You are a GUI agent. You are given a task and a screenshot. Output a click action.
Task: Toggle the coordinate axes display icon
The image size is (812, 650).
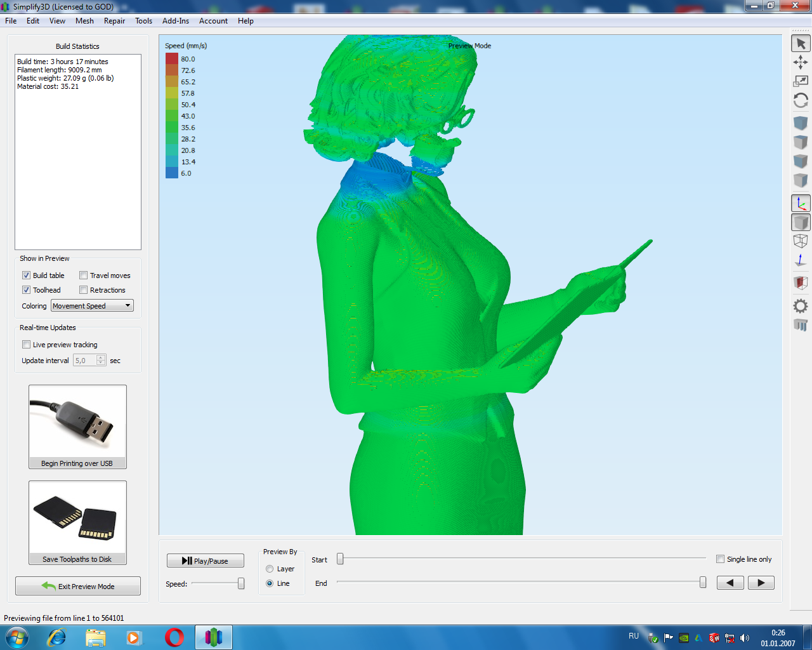[801, 204]
